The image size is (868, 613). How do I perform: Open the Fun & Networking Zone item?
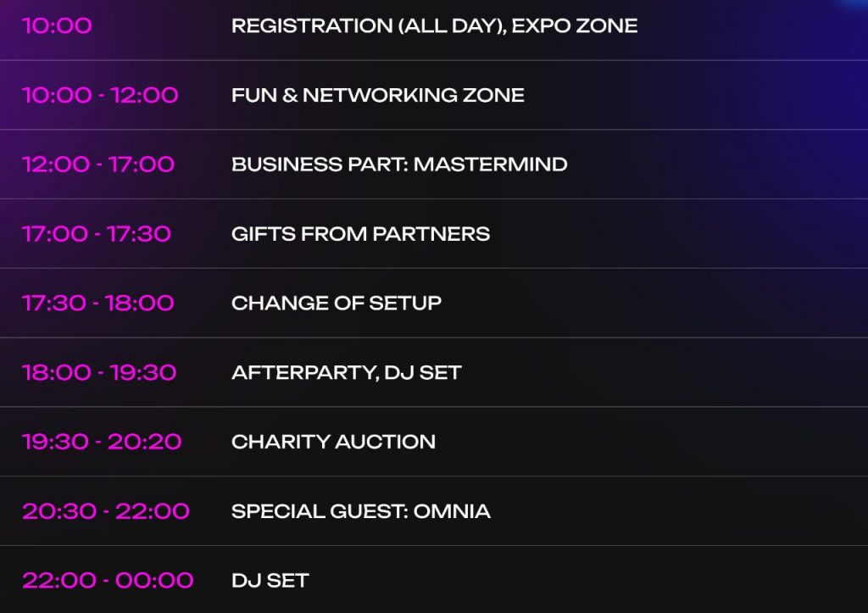[x=377, y=95]
